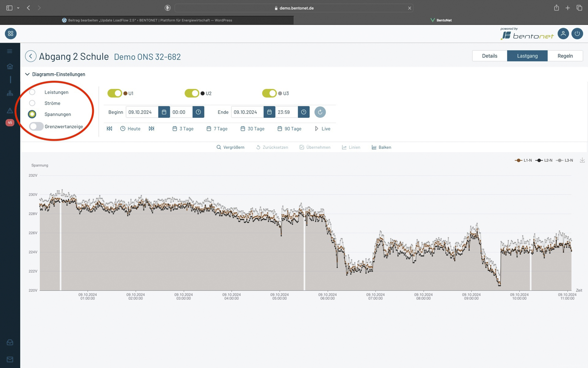
Task: Stop page loading with X in address bar
Action: pyautogui.click(x=409, y=8)
